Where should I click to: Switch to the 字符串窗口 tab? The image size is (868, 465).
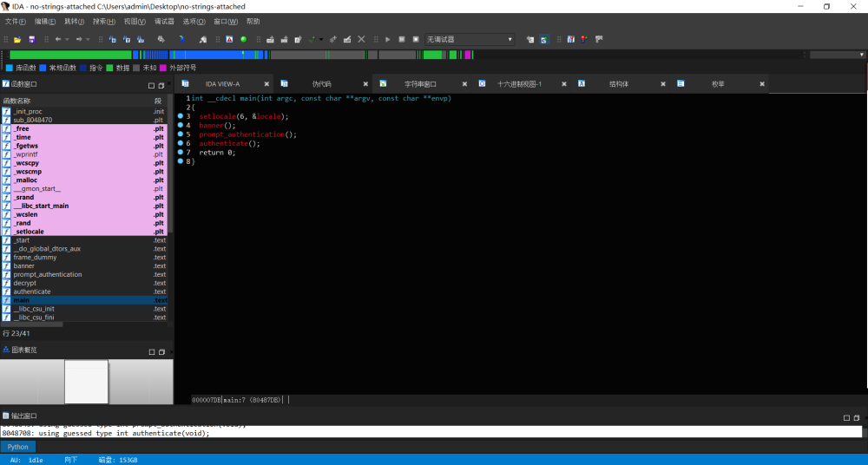click(x=420, y=84)
